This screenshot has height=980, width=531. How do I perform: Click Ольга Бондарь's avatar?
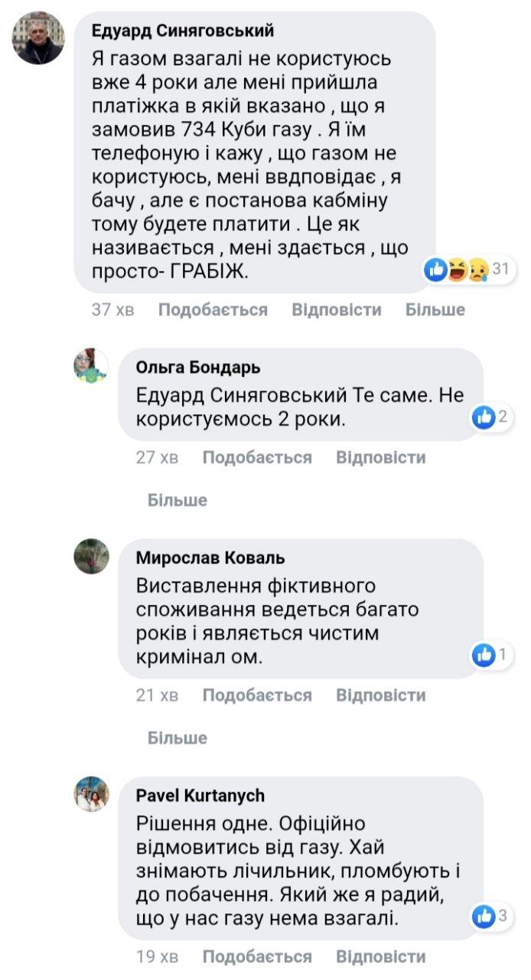tap(91, 367)
